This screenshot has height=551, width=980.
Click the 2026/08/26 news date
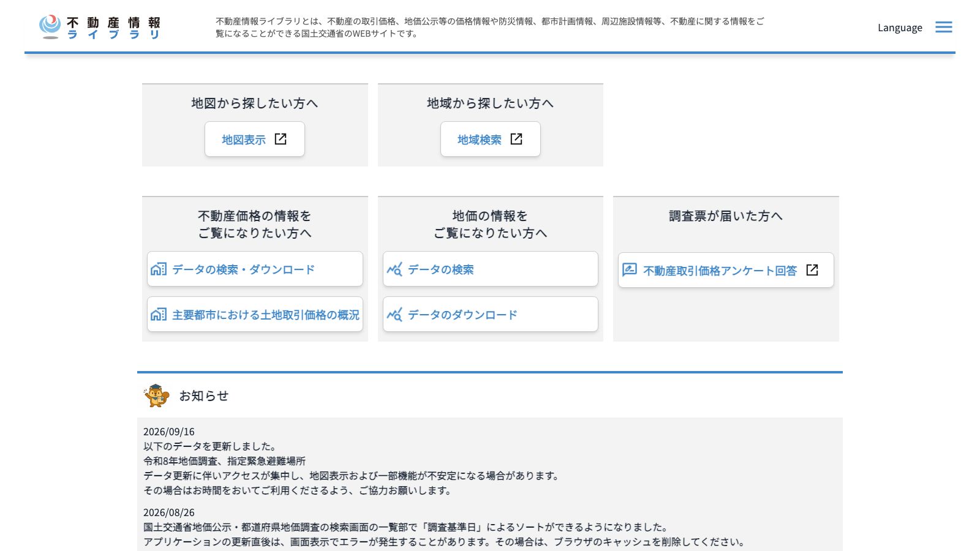[169, 512]
